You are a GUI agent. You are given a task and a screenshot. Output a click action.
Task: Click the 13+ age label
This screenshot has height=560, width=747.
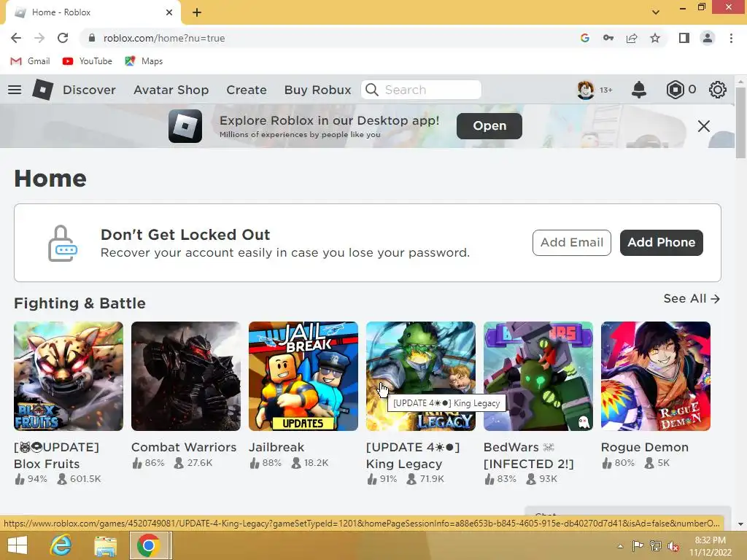pyautogui.click(x=606, y=90)
